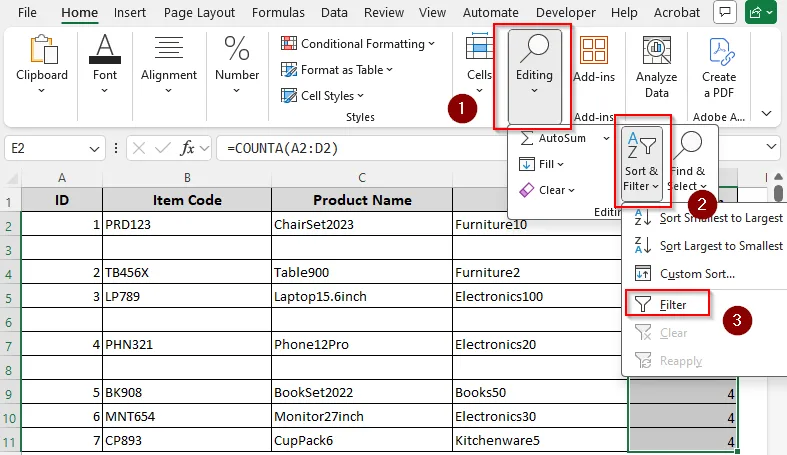Collapse the ribbon with chevron
The height and width of the screenshot is (455, 787).
766,113
